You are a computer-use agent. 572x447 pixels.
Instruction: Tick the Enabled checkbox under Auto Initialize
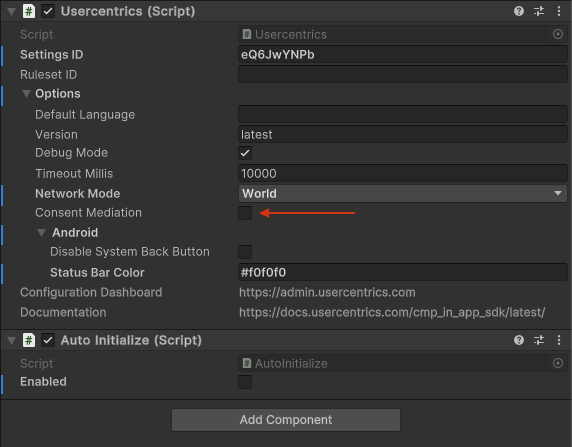(245, 382)
